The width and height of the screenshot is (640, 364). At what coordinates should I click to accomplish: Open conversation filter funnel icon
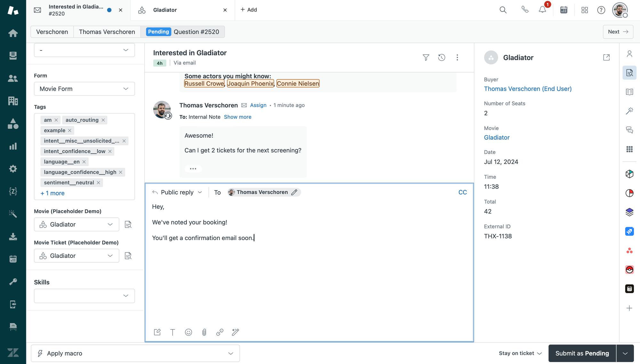426,58
